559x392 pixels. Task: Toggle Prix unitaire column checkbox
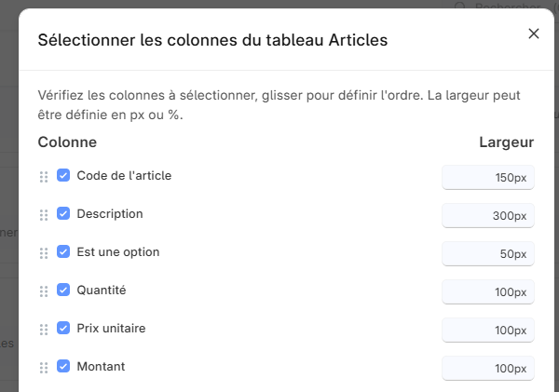coord(63,328)
